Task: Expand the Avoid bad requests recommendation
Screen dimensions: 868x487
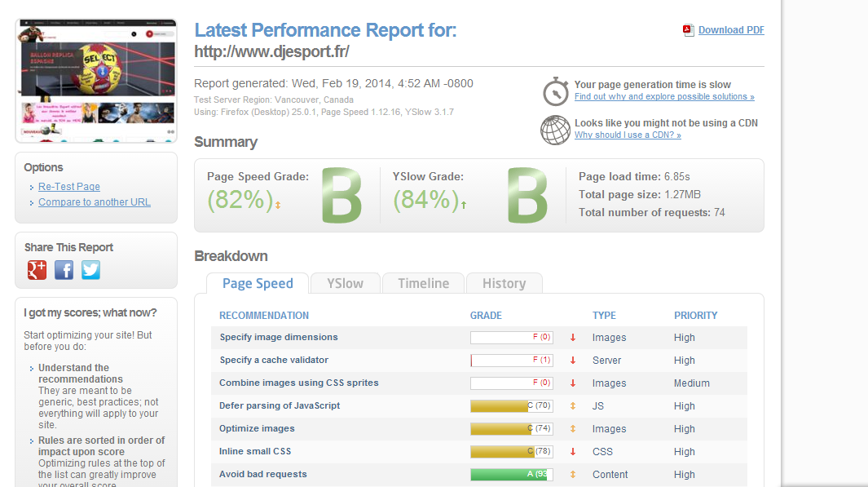Action: coord(263,474)
